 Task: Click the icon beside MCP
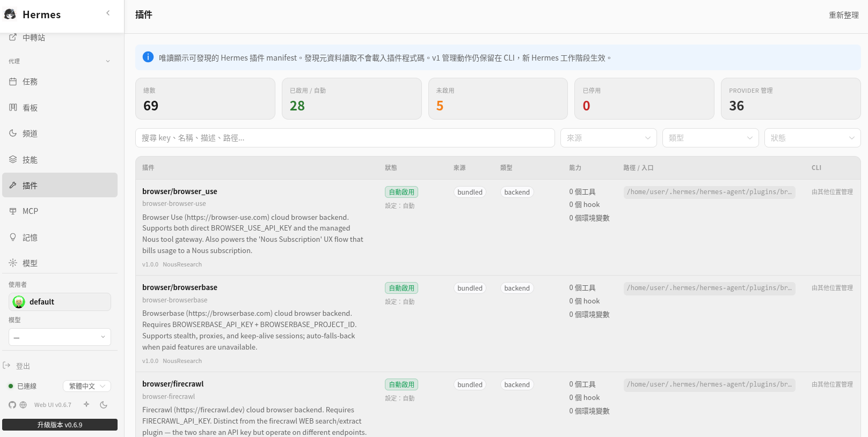[x=13, y=211]
